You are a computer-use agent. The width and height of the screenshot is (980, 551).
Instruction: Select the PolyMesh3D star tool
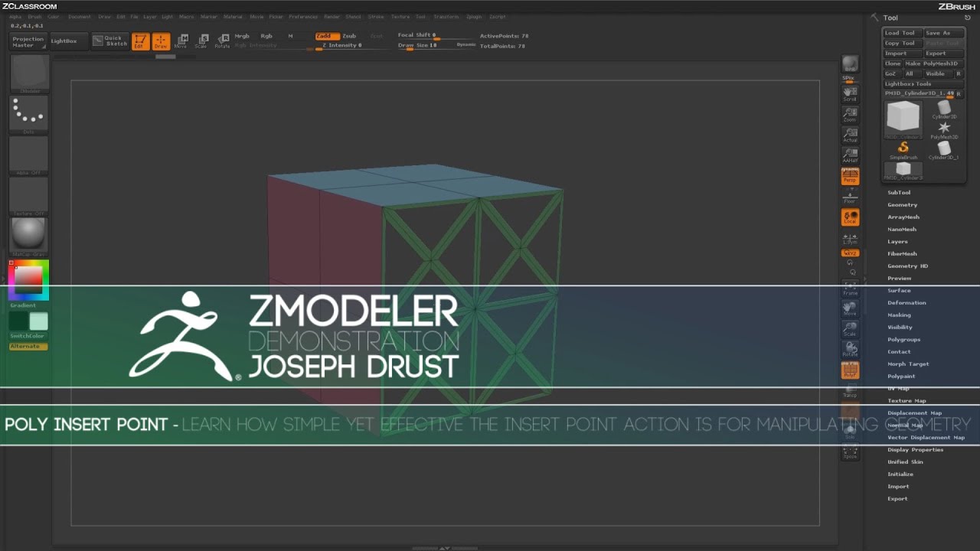[x=944, y=130]
